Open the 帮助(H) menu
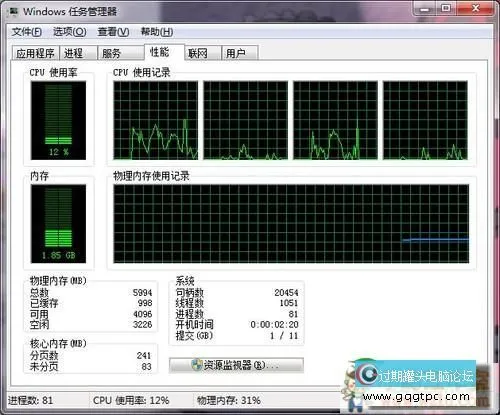Screen dimensions: 500x415 tap(157, 32)
